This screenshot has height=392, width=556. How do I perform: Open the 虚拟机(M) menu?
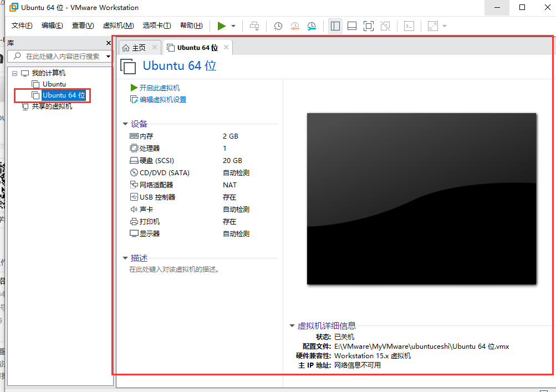[x=118, y=26]
